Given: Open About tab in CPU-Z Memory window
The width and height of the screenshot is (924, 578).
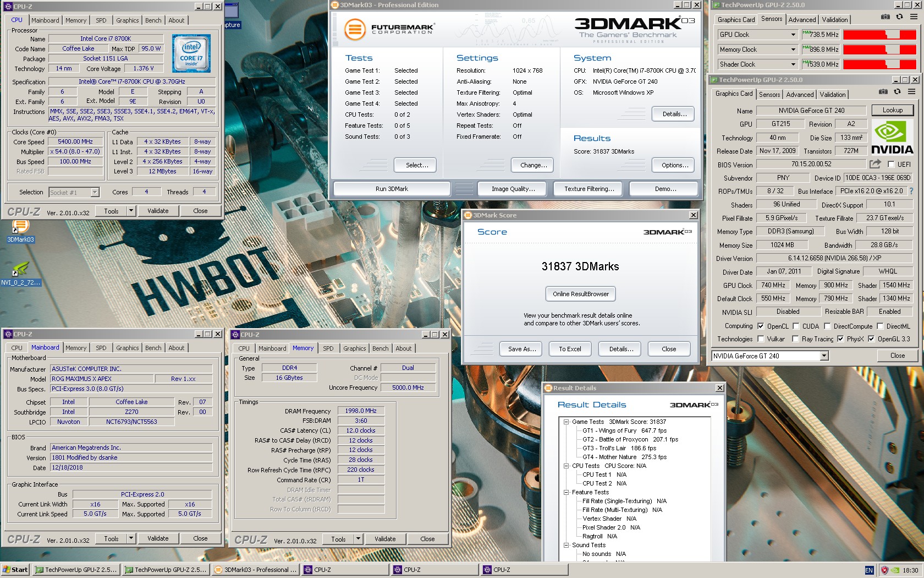Looking at the screenshot, I should (x=403, y=348).
